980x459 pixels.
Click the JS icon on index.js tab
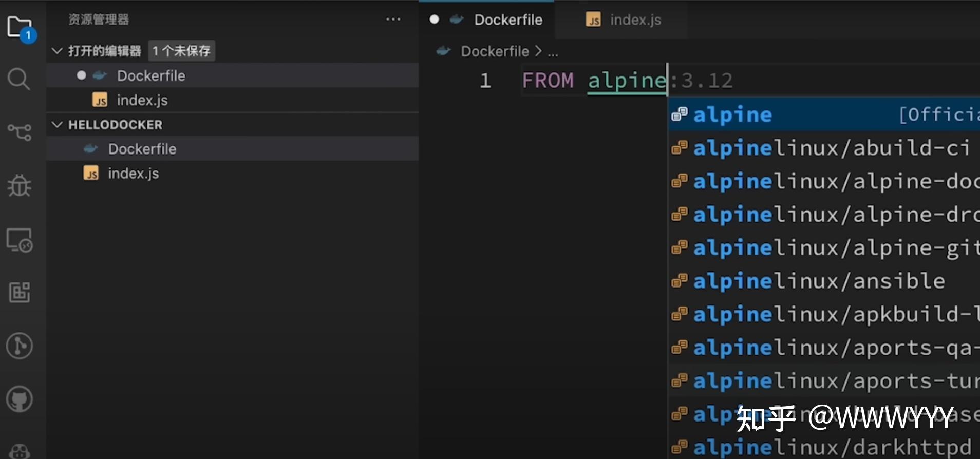593,20
